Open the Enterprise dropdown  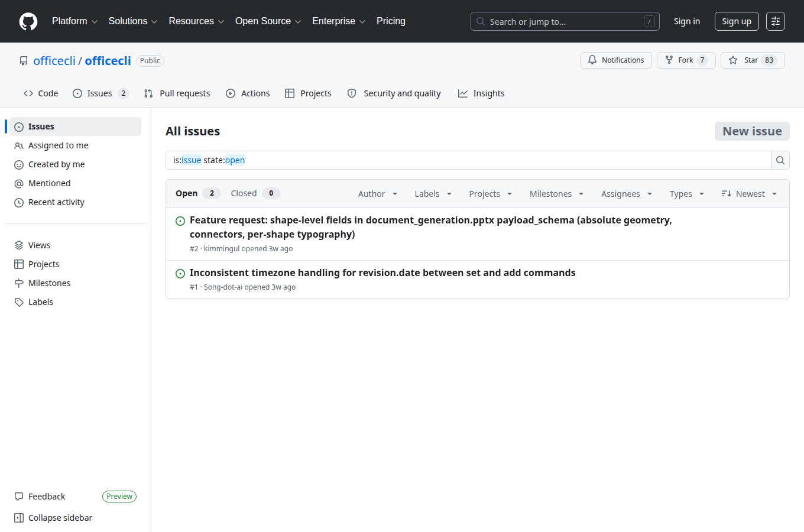(x=339, y=21)
